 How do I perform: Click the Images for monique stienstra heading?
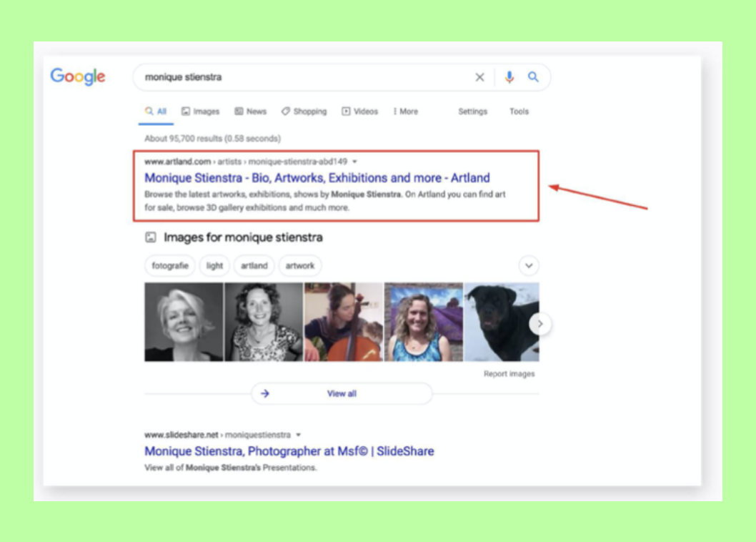tap(243, 237)
